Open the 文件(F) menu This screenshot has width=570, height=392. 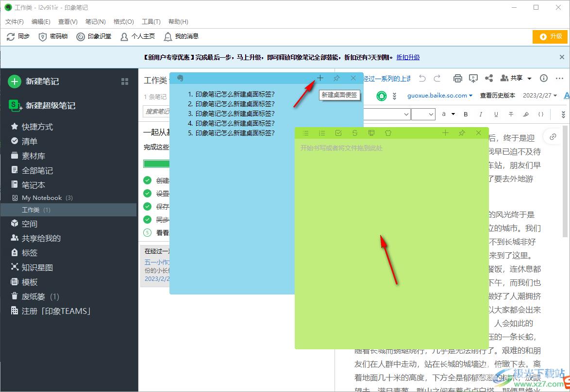(15, 21)
